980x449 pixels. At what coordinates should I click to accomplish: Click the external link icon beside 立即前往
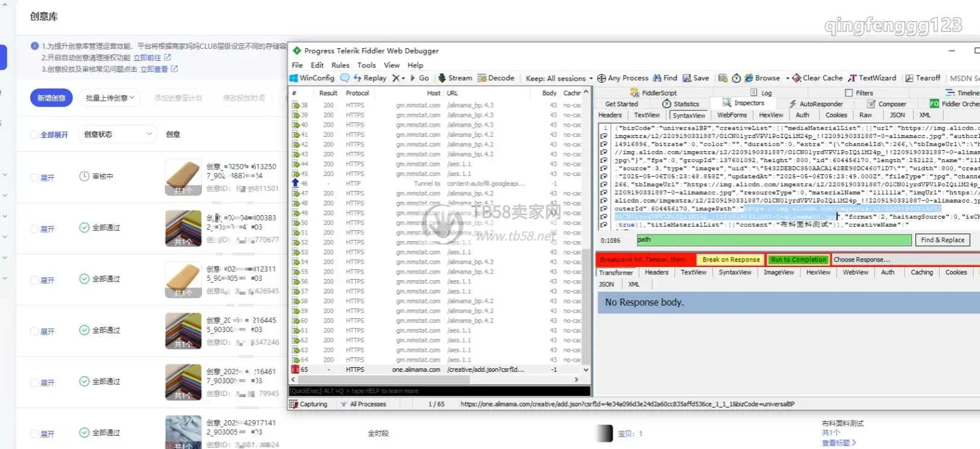(168, 57)
